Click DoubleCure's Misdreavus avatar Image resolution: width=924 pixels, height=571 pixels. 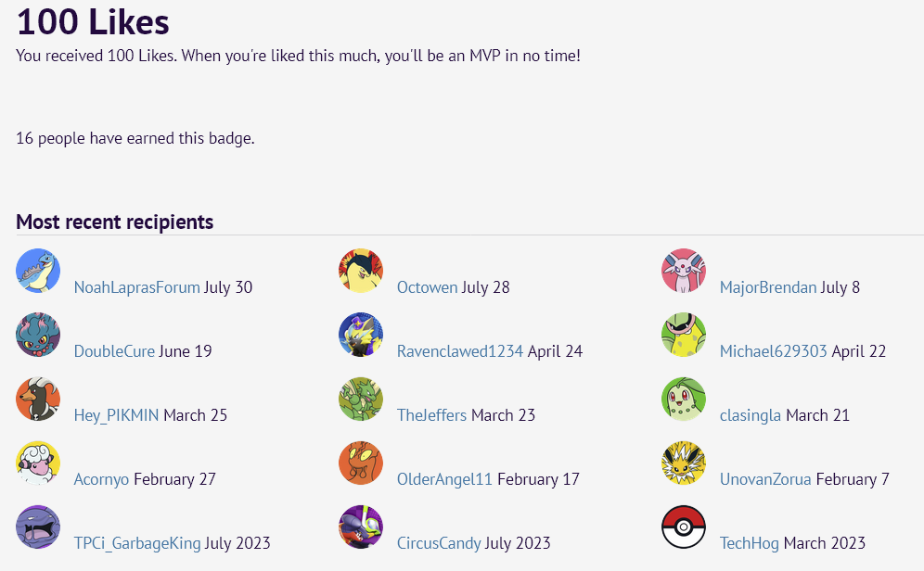tap(38, 335)
